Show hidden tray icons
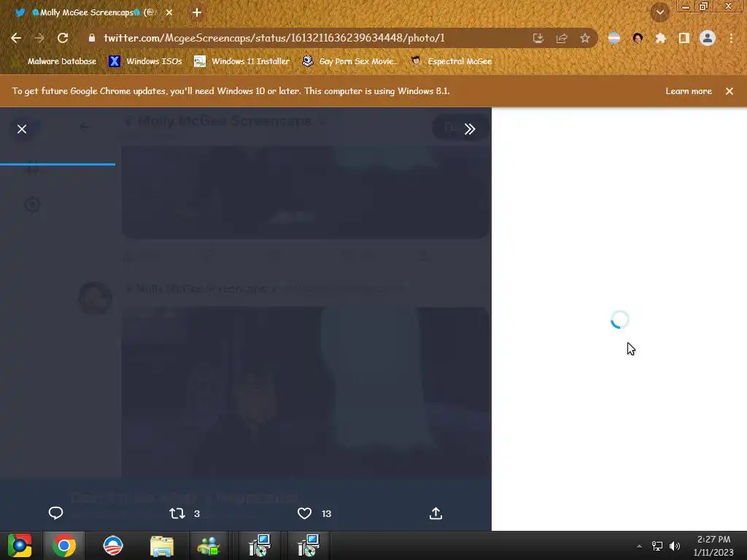 coord(639,546)
